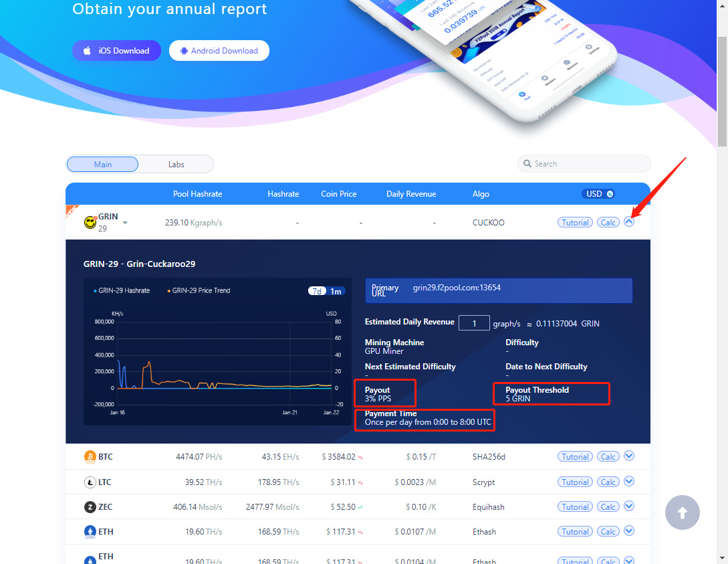Click the Pool Hashrate column header
This screenshot has width=728, height=564.
tap(197, 194)
